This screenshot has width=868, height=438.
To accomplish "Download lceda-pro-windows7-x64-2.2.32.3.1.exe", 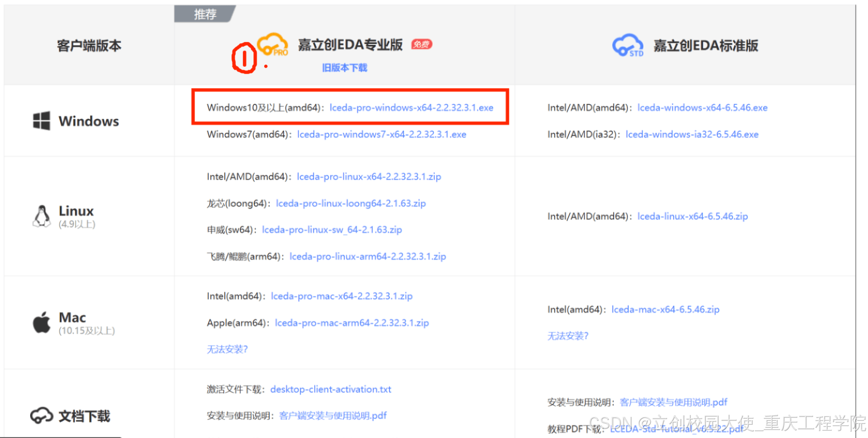I will (x=382, y=134).
